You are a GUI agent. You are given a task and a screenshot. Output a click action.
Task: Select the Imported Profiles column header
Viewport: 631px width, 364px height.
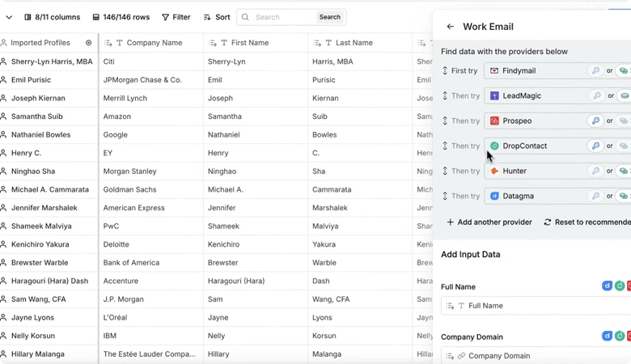[49, 43]
